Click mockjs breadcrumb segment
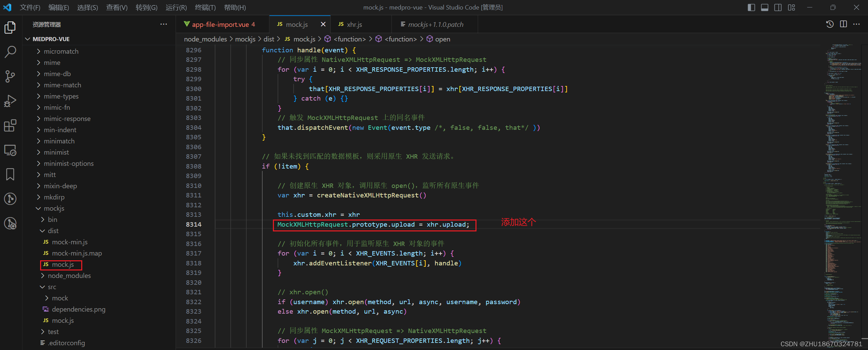 tap(245, 39)
